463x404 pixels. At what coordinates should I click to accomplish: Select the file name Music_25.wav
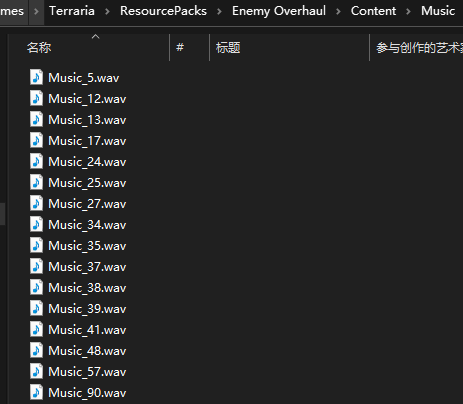(x=87, y=183)
